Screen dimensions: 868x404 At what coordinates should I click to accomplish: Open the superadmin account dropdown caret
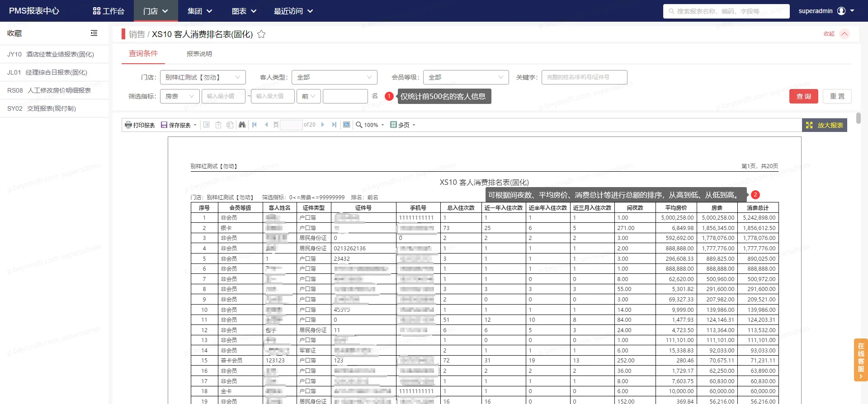[852, 11]
